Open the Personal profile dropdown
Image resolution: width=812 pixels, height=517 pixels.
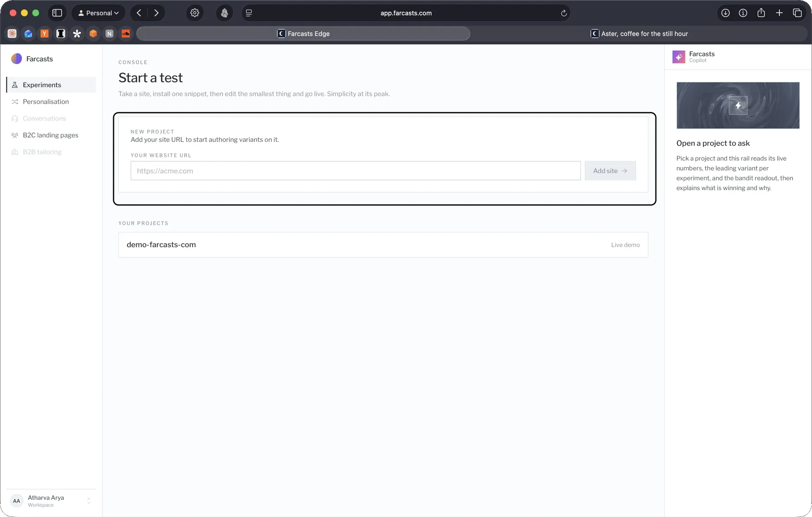[x=98, y=13]
